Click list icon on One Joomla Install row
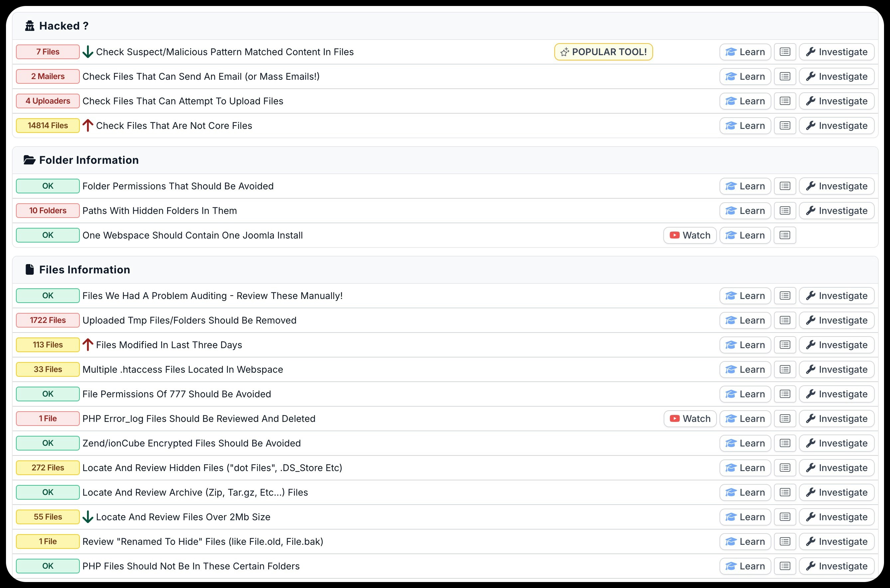The height and width of the screenshot is (588, 890). pyautogui.click(x=785, y=235)
